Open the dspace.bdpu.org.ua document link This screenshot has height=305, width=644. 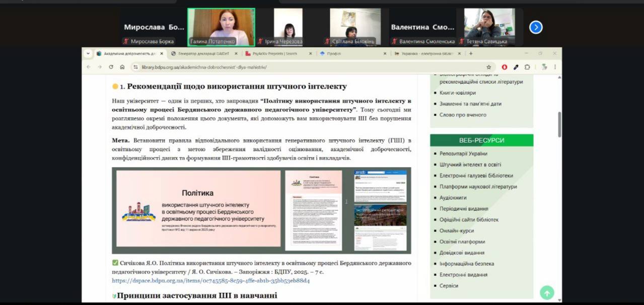210,281
